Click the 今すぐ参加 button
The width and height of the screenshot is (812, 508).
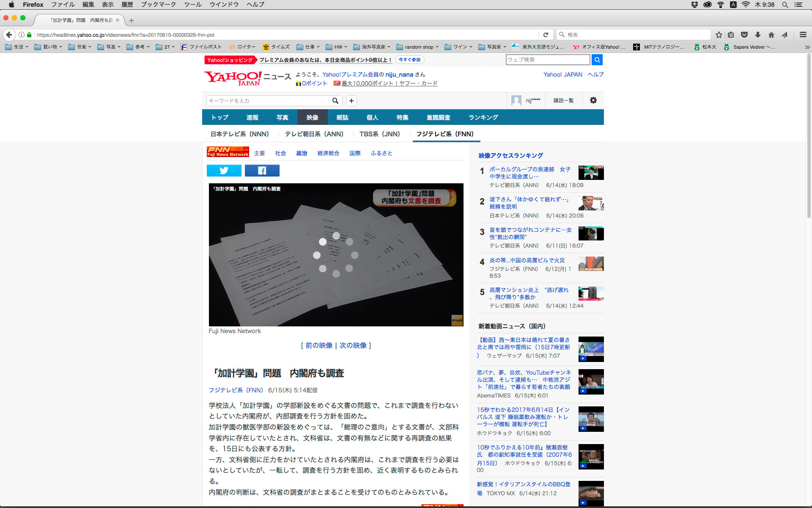409,60
